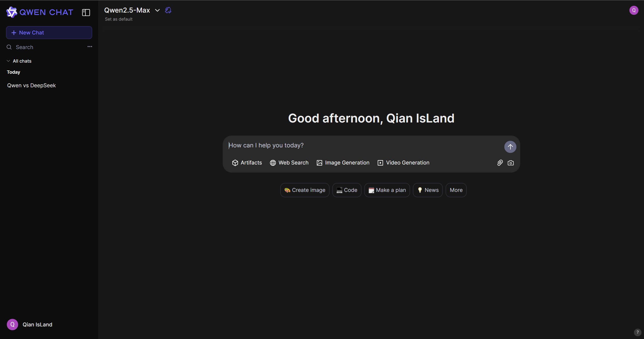Click the Set as default link

119,19
